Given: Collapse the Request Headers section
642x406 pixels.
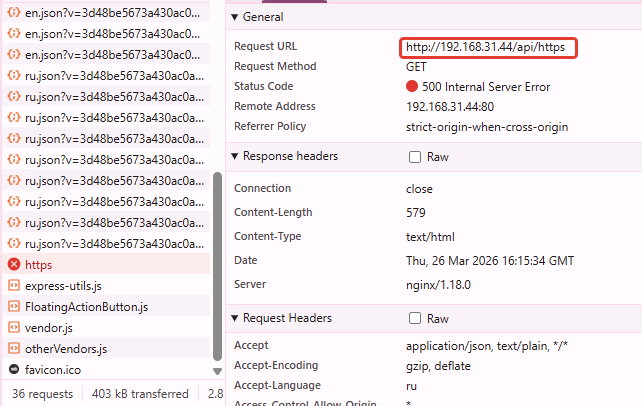Looking at the screenshot, I should tap(235, 319).
